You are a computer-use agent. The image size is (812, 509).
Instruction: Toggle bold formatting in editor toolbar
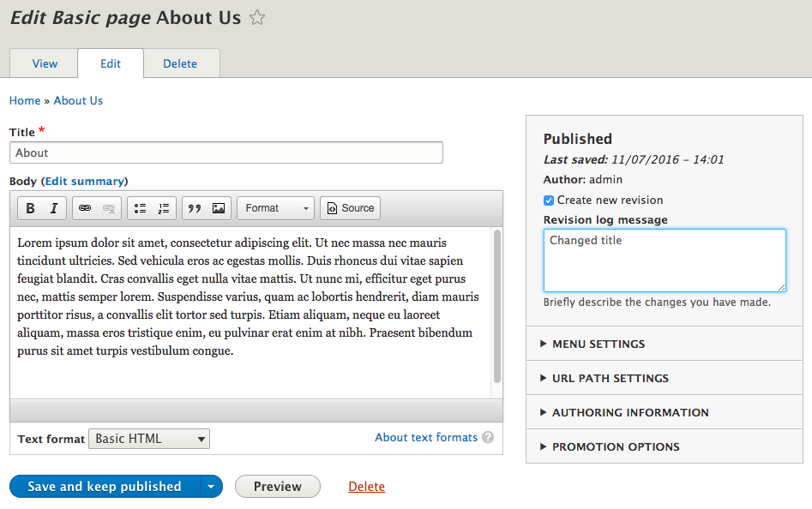(x=31, y=208)
